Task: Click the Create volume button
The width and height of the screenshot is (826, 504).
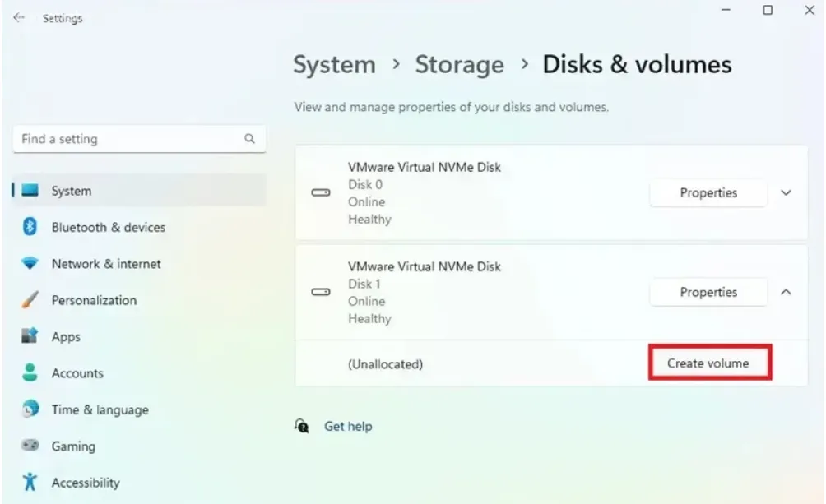Action: (x=708, y=363)
